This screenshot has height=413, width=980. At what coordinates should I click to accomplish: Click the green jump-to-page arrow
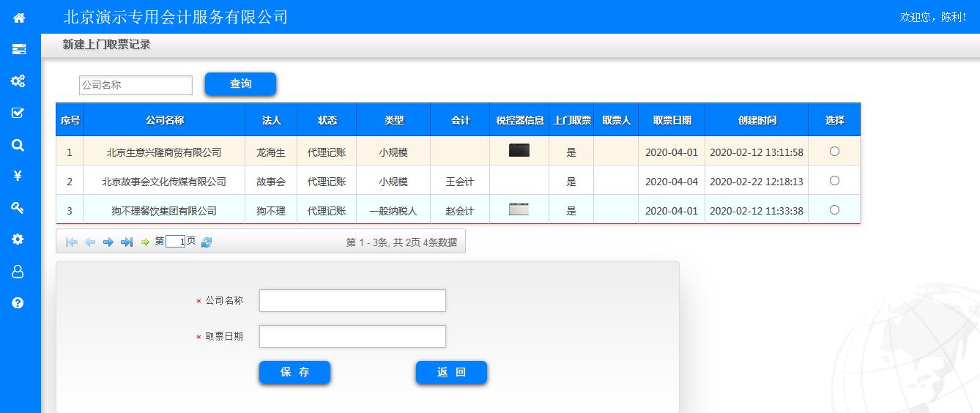tap(145, 242)
